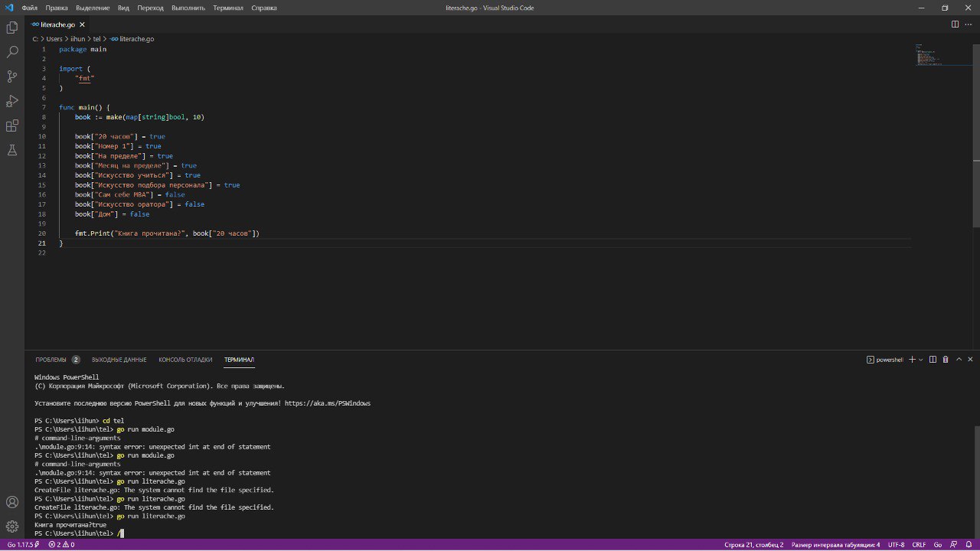This screenshot has width=980, height=551.
Task: Open the notifications bell in status bar
Action: (x=969, y=545)
